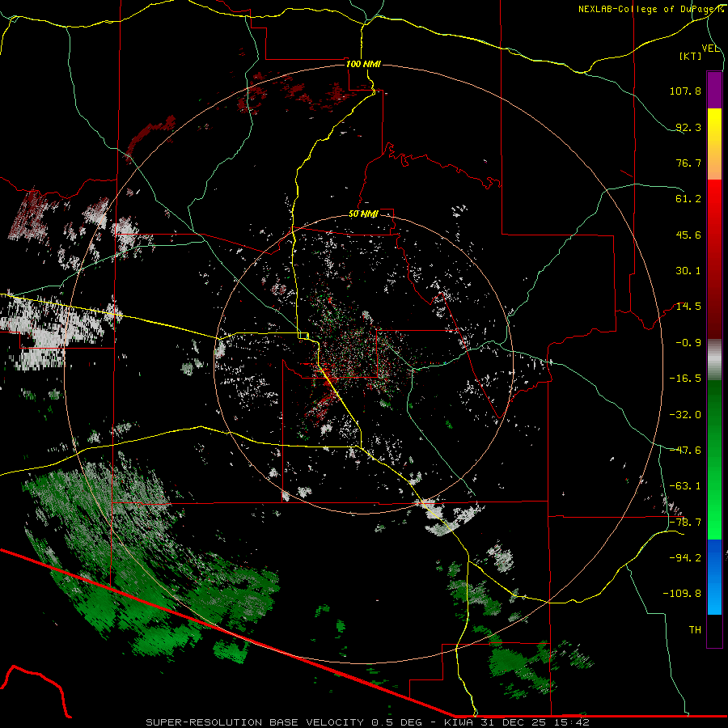This screenshot has width=728, height=728.
Task: Click the 100 NMI range ring label
Action: (x=363, y=64)
